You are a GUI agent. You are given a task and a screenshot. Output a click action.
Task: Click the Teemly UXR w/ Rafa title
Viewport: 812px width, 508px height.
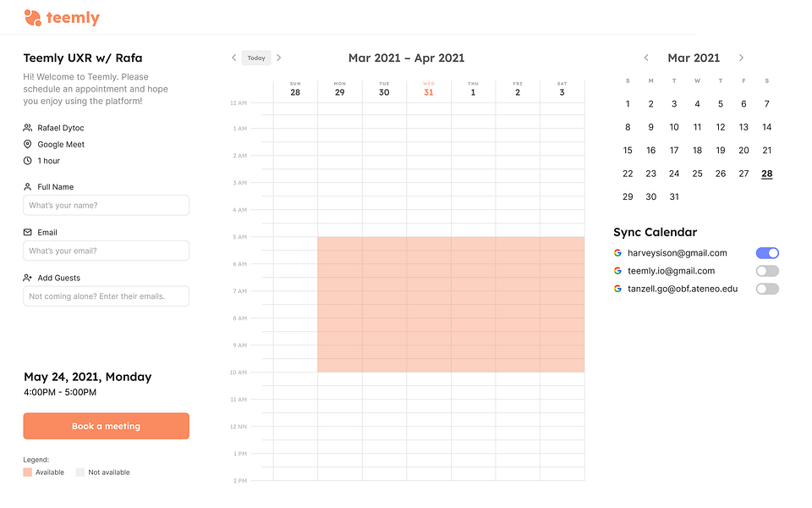pos(83,58)
